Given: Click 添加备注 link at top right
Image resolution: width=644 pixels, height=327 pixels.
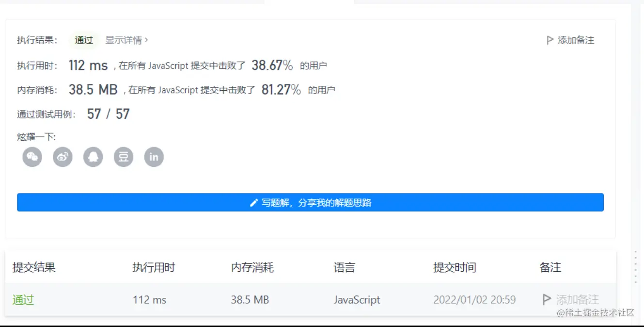Looking at the screenshot, I should click(570, 40).
